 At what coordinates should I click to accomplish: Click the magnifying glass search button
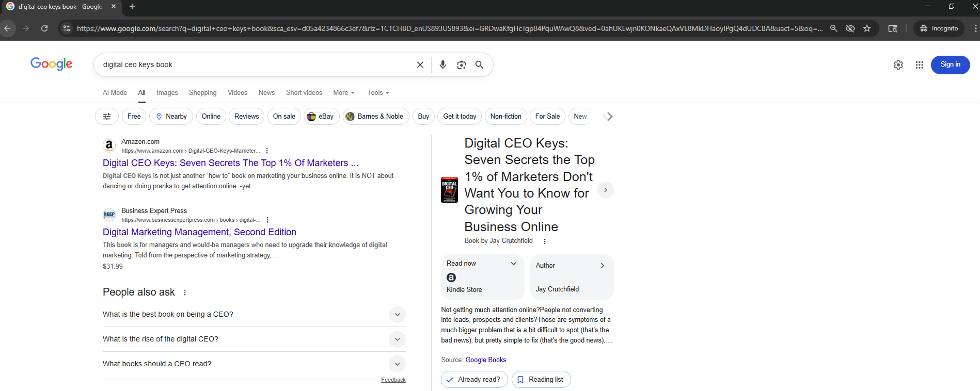coord(479,64)
